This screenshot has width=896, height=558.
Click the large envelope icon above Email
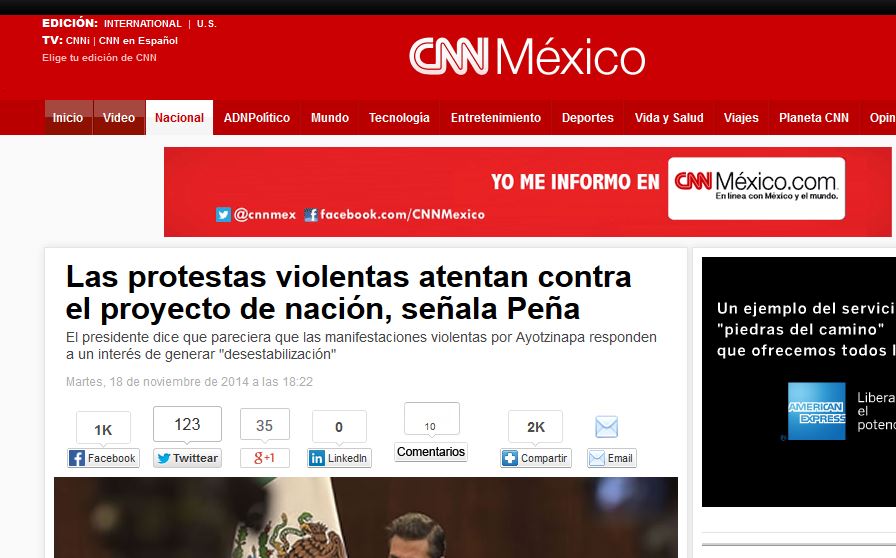606,427
